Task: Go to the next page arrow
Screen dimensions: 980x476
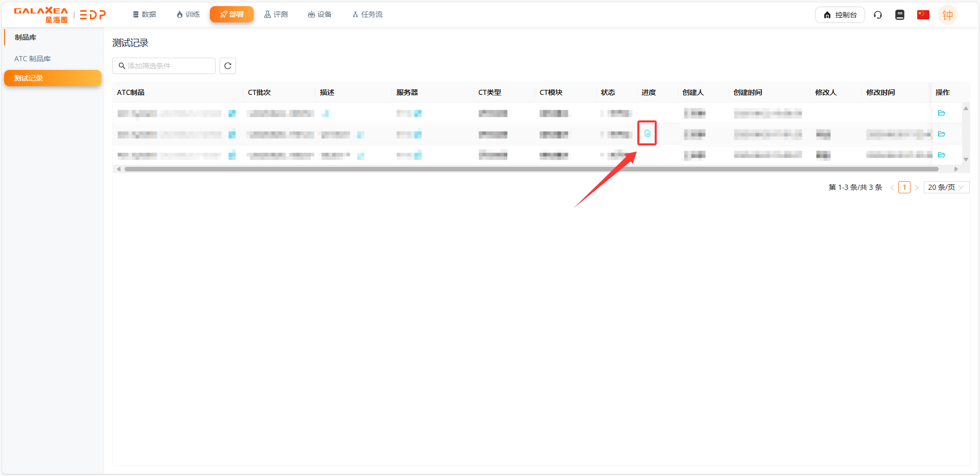Action: (x=917, y=188)
